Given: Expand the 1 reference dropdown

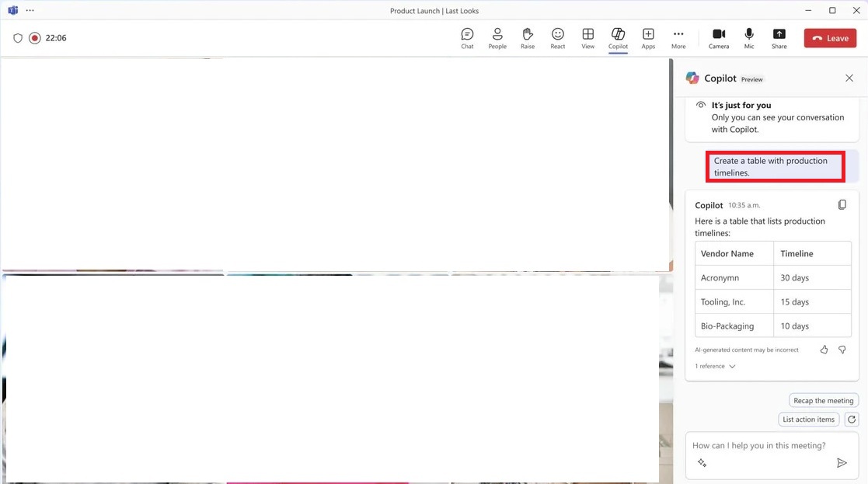Looking at the screenshot, I should click(715, 366).
